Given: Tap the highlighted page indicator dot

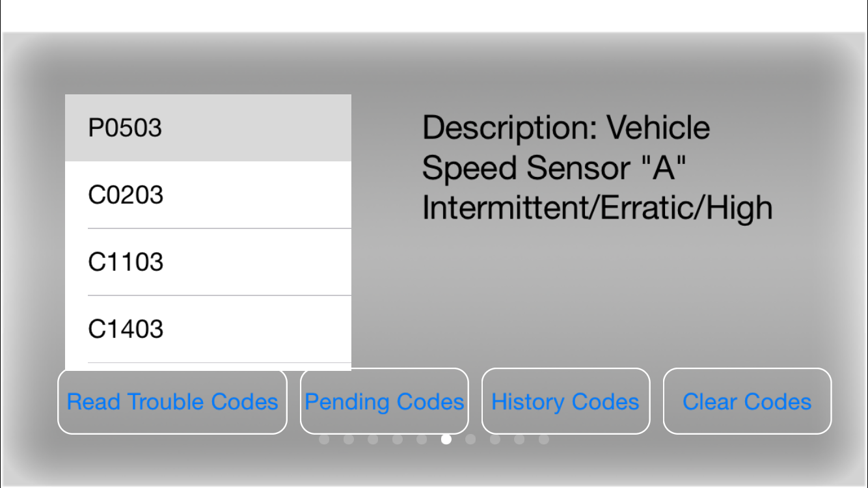Looking at the screenshot, I should [x=446, y=439].
